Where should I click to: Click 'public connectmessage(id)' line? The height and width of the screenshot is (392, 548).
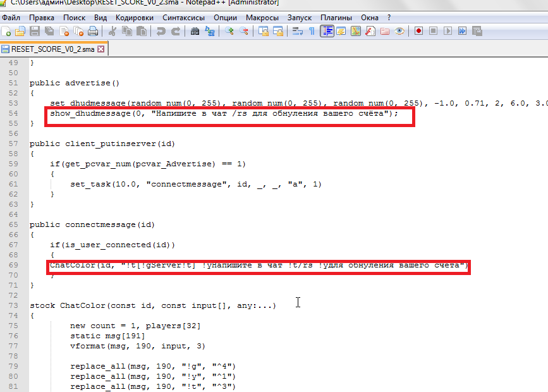coord(92,224)
